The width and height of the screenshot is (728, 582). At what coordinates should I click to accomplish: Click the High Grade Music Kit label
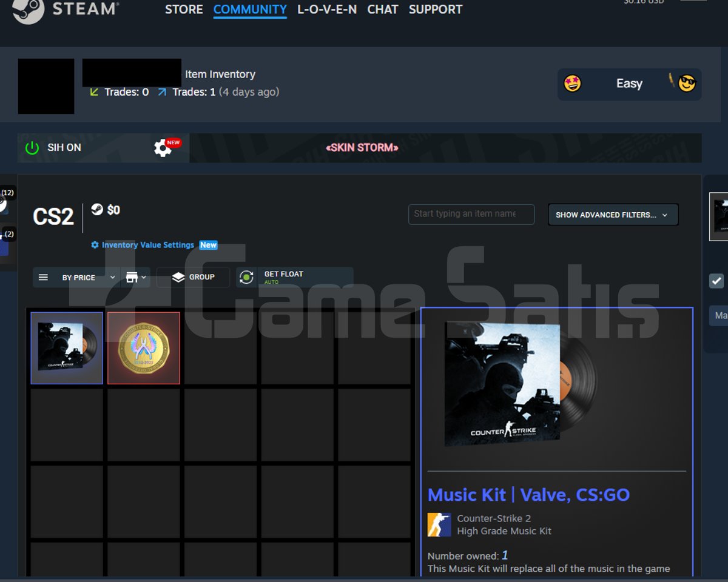tap(504, 531)
